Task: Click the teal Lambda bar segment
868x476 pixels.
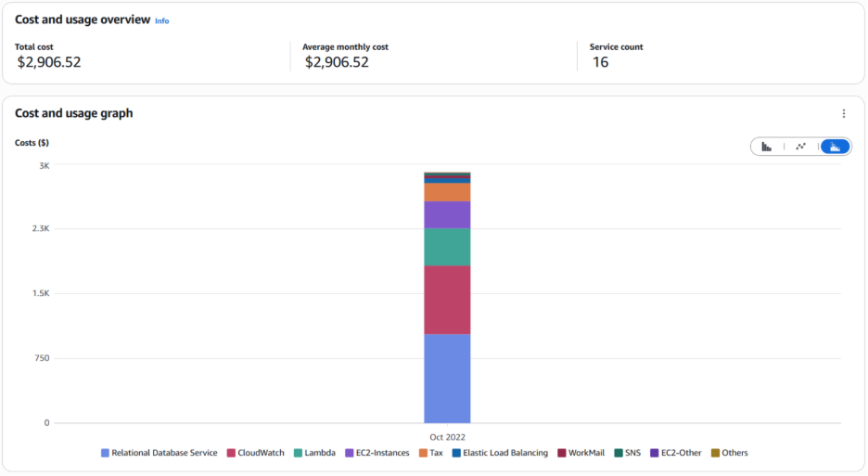Action: point(447,246)
